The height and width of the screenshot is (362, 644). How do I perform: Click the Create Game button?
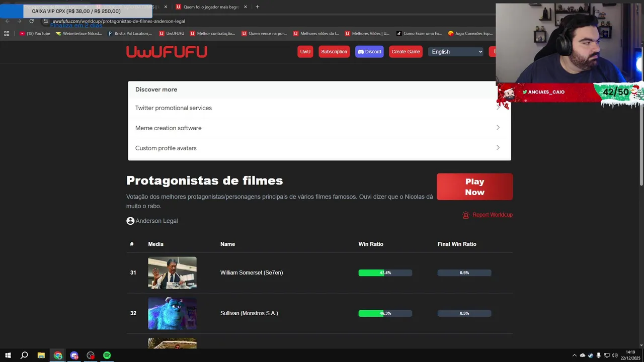coord(406,52)
